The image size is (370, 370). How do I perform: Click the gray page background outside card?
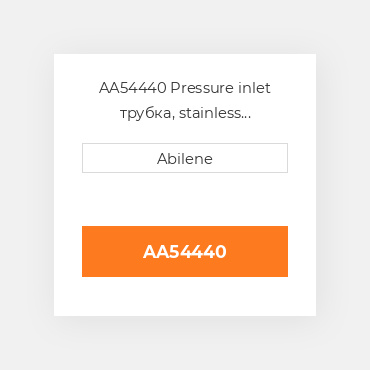pyautogui.click(x=27, y=185)
